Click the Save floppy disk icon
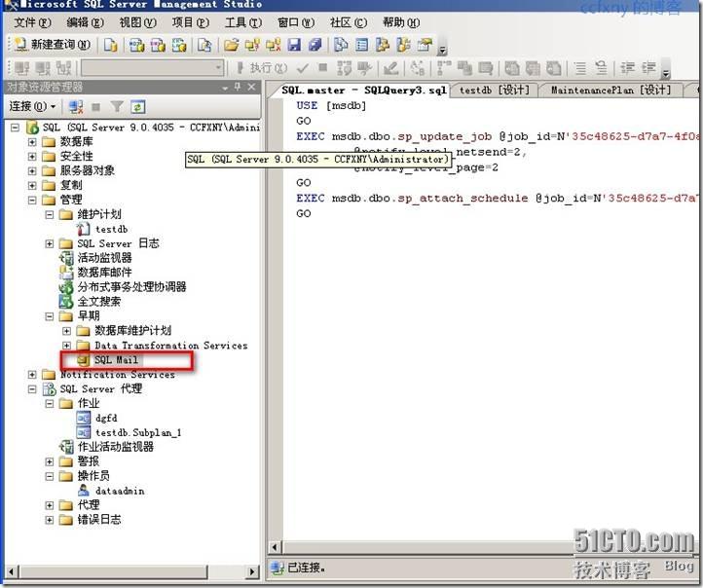The image size is (703, 588). click(x=294, y=45)
